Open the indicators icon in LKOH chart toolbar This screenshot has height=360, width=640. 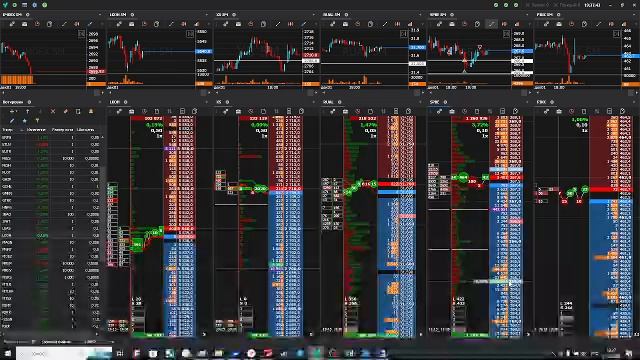[x=196, y=24]
